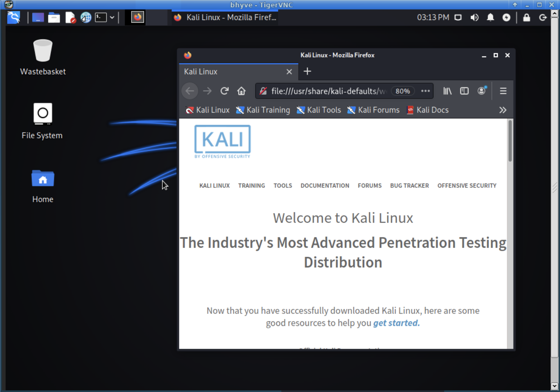The height and width of the screenshot is (392, 560).
Task: Go forward one page in Firefox
Action: point(207,91)
